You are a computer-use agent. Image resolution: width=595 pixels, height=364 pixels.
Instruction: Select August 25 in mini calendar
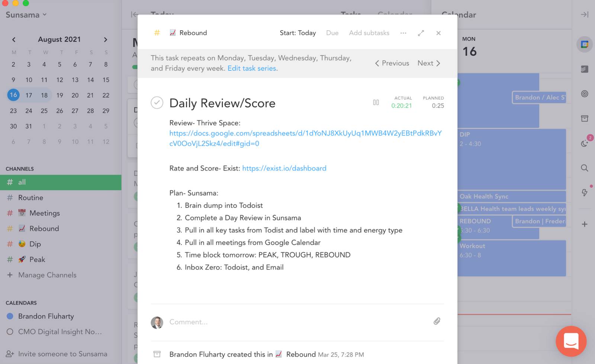click(44, 111)
